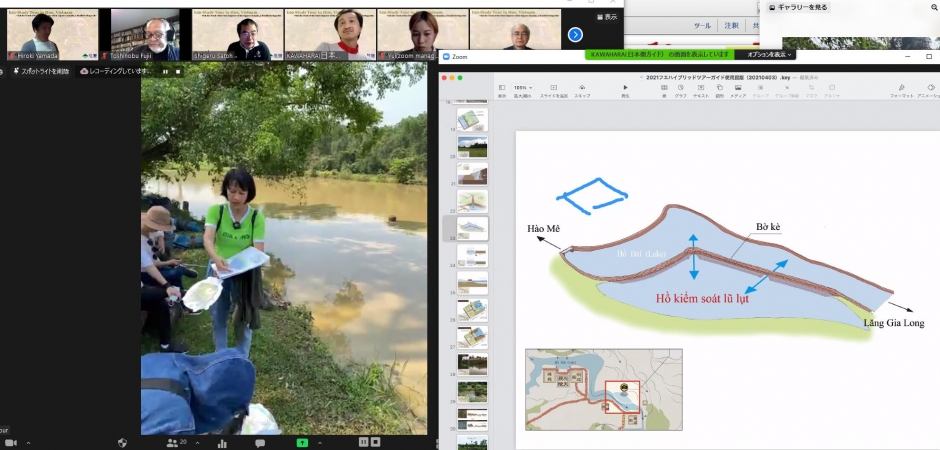
Task: Open the Keynote zoom percentage dropdown
Action: coord(523,87)
